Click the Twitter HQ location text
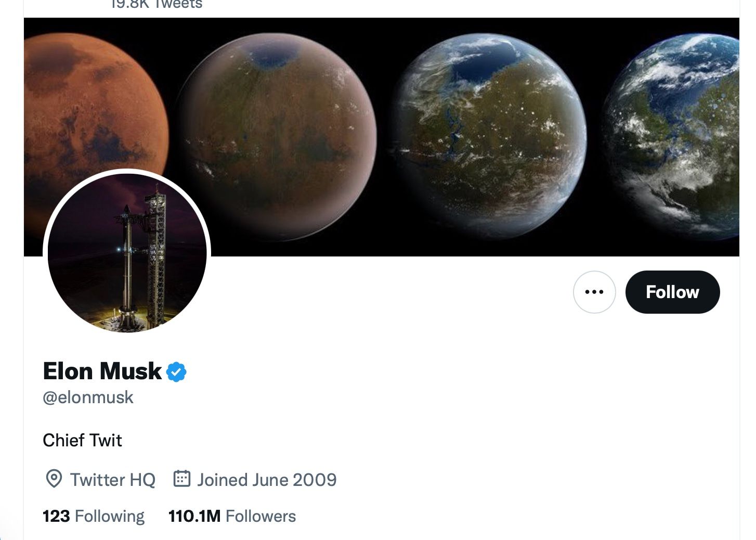The image size is (756, 540). pyautogui.click(x=113, y=479)
